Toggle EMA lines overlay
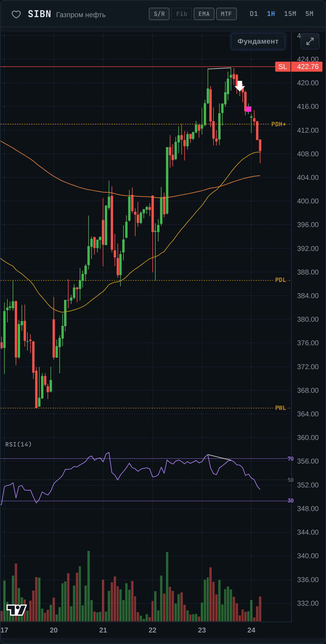Viewport: 326px width, 644px height. pyautogui.click(x=204, y=14)
